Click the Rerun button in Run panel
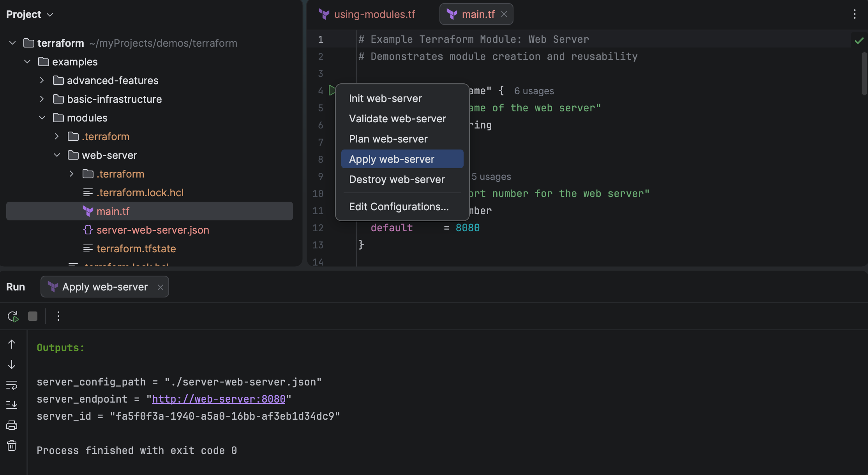Viewport: 868px width, 475px height. pyautogui.click(x=13, y=316)
